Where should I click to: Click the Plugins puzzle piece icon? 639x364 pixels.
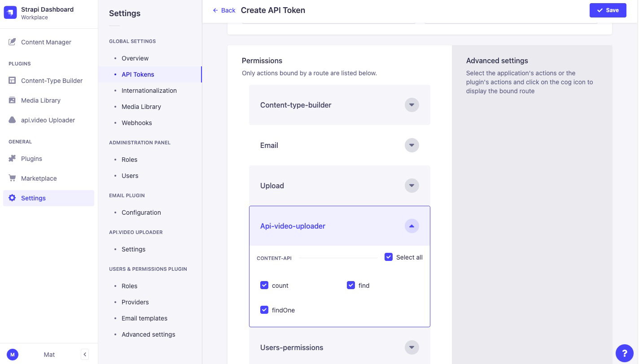click(12, 159)
